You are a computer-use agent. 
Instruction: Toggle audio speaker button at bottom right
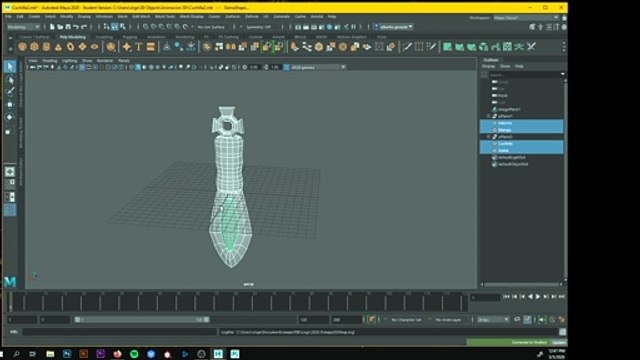[x=542, y=320]
